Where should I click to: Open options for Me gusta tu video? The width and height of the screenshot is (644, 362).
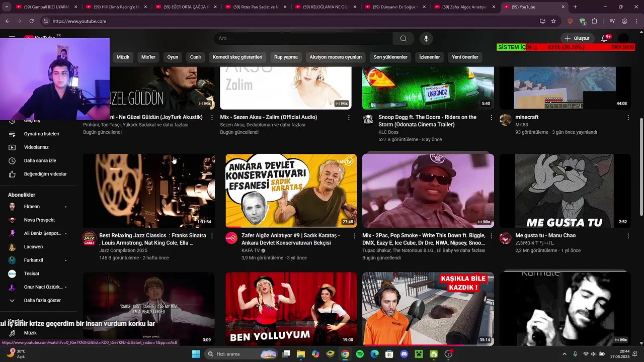click(x=628, y=236)
